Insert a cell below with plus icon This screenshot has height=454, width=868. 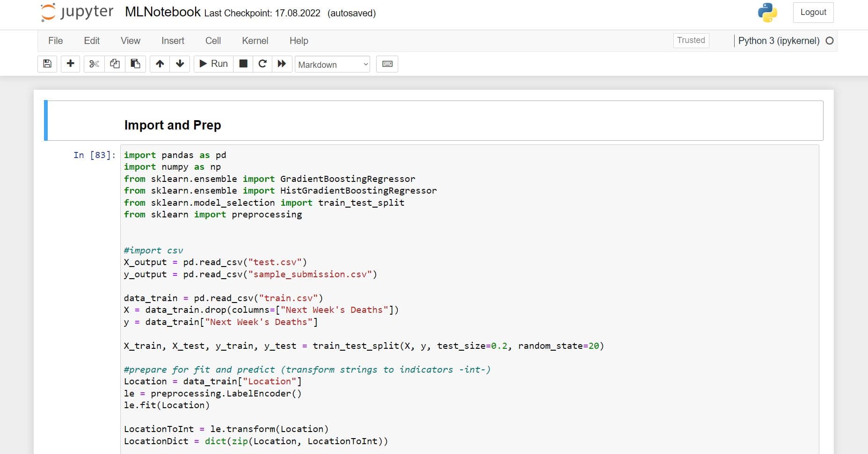[70, 64]
